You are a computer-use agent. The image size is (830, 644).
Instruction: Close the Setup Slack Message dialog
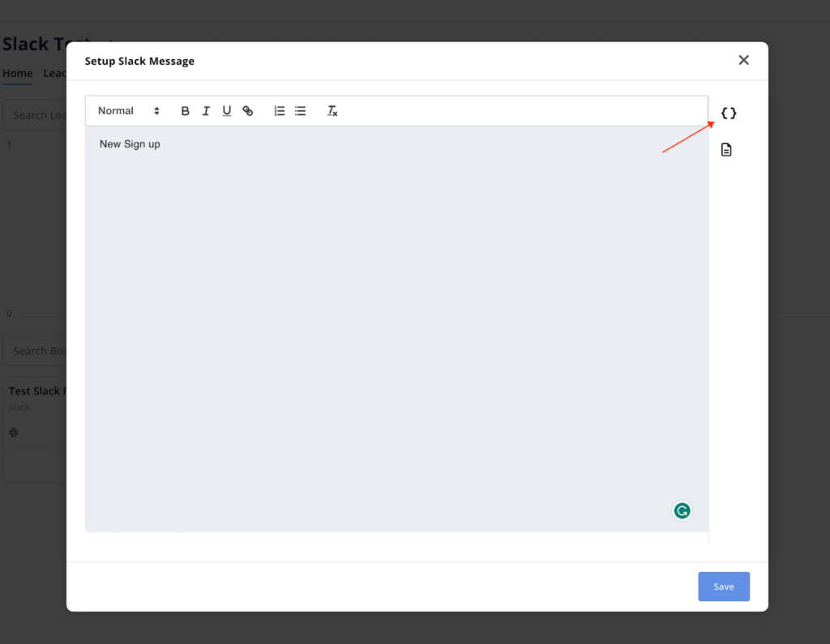(744, 60)
